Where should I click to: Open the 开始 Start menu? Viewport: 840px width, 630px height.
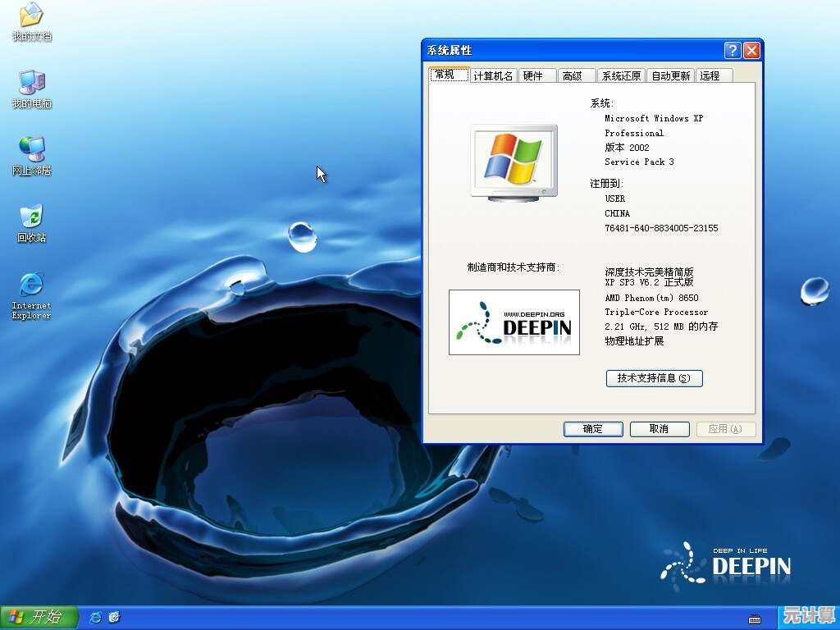39,617
